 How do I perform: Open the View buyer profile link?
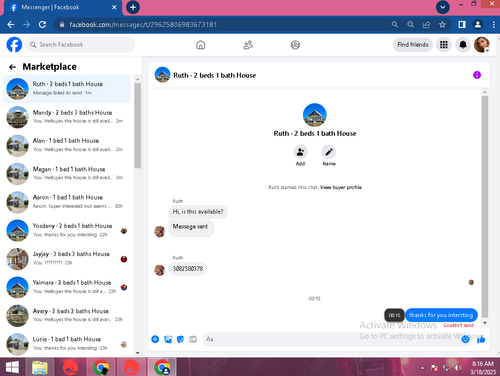(341, 187)
